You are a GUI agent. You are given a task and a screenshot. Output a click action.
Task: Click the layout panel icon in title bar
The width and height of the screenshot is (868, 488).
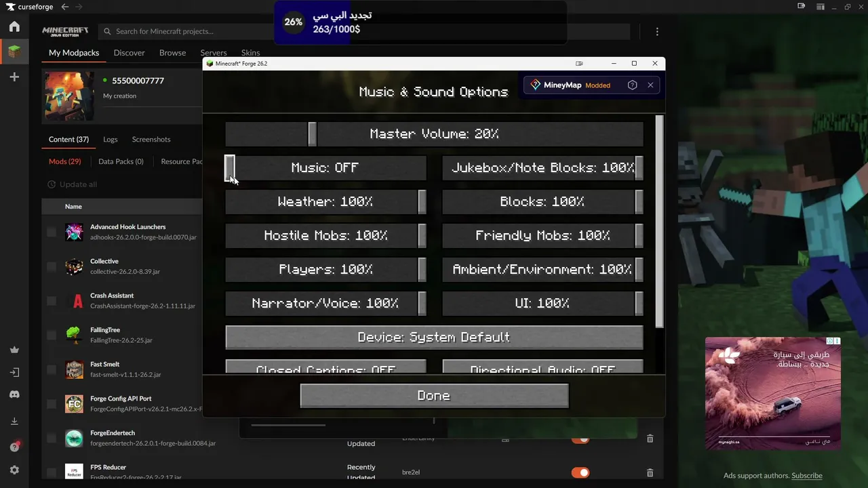pyautogui.click(x=820, y=7)
